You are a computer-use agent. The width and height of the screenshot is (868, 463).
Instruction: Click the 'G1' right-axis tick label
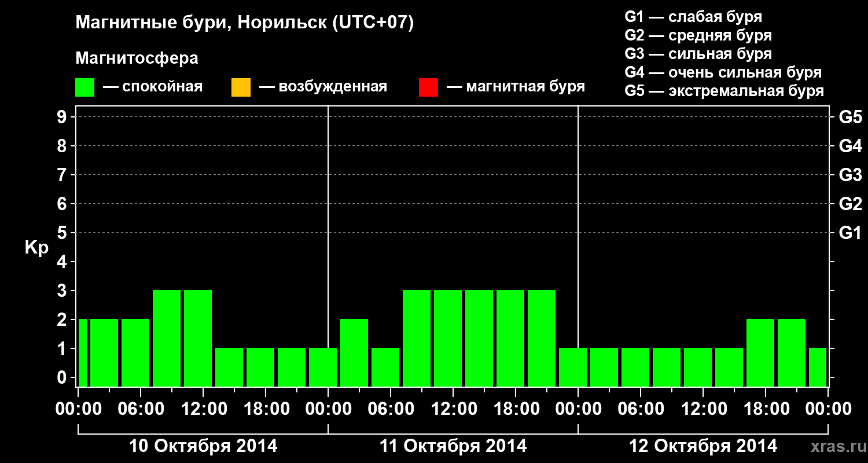tap(851, 233)
